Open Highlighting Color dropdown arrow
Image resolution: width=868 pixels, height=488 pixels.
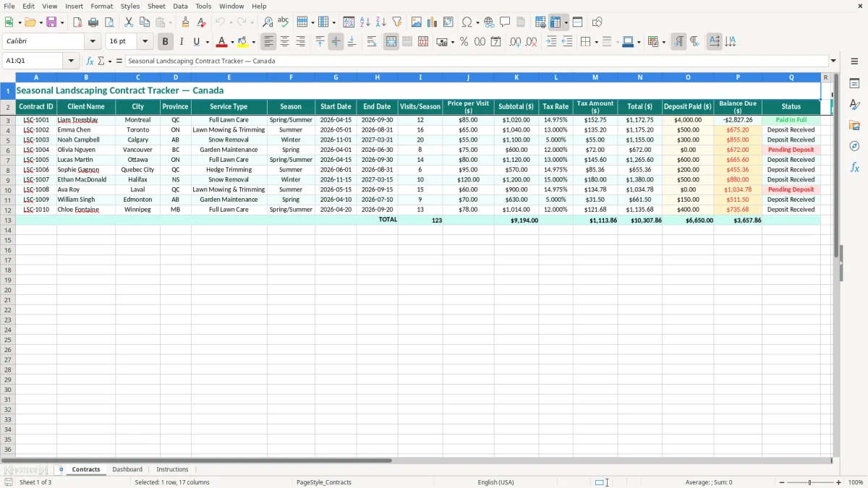point(253,42)
